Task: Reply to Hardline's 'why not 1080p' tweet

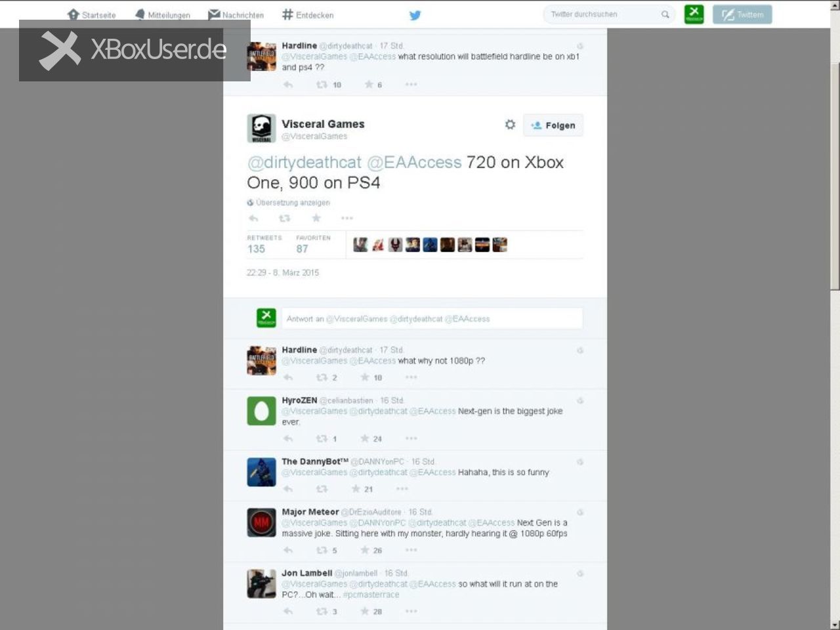Action: click(288, 377)
